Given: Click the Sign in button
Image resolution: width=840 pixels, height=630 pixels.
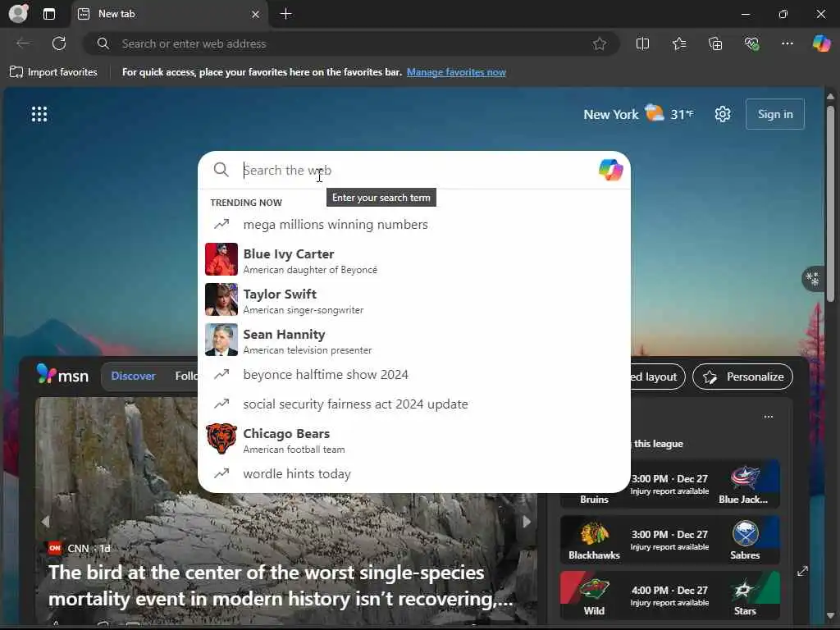Looking at the screenshot, I should (x=775, y=114).
